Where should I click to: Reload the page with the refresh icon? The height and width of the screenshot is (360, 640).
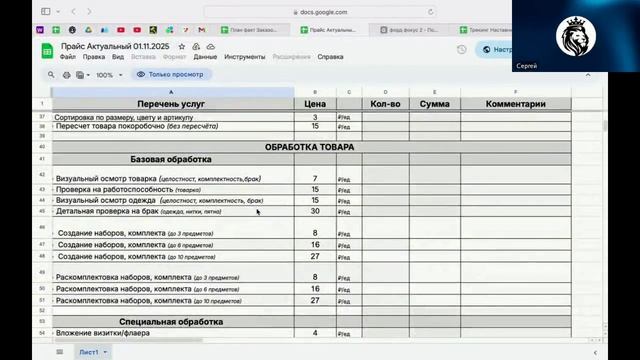tap(430, 12)
